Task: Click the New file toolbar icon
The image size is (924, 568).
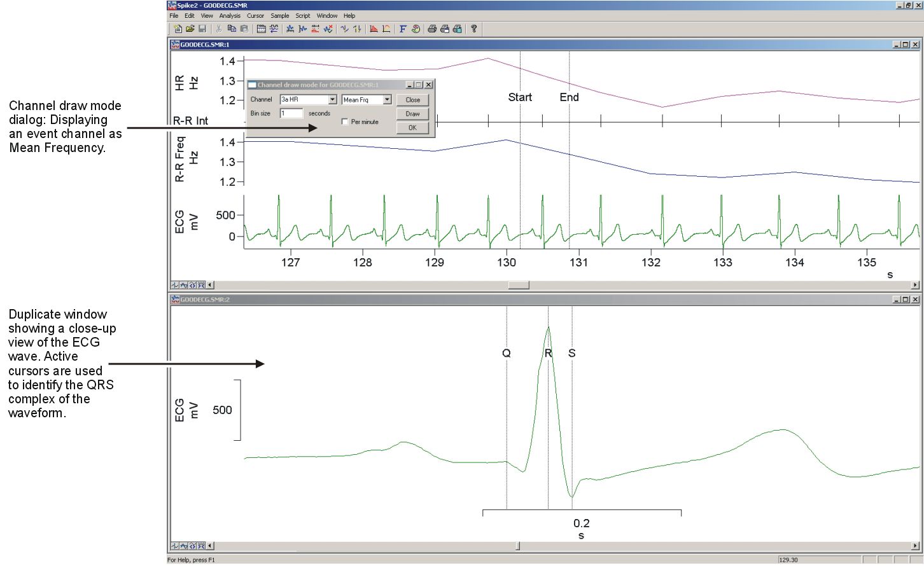Action: 178,29
